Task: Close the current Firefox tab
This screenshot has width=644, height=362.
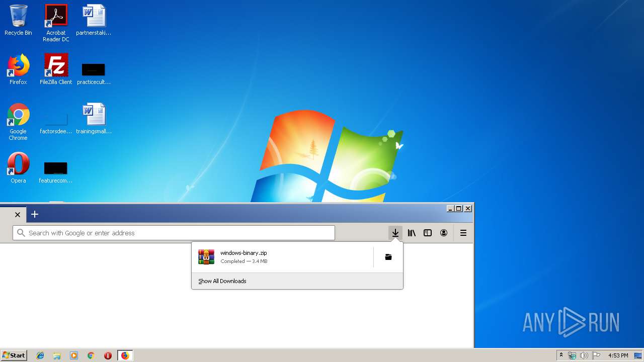Action: [18, 214]
